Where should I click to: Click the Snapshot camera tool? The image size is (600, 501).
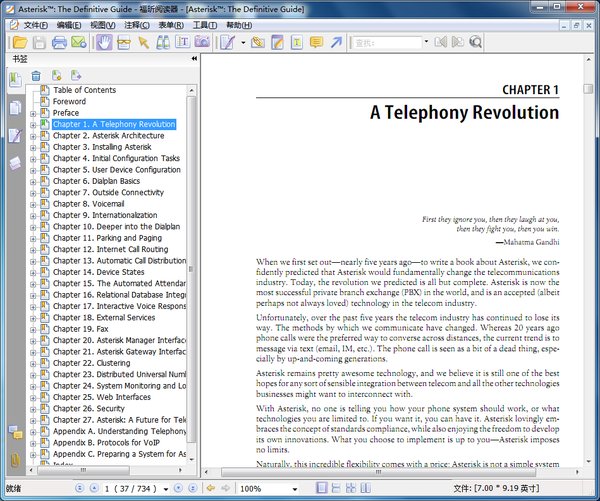tap(201, 42)
